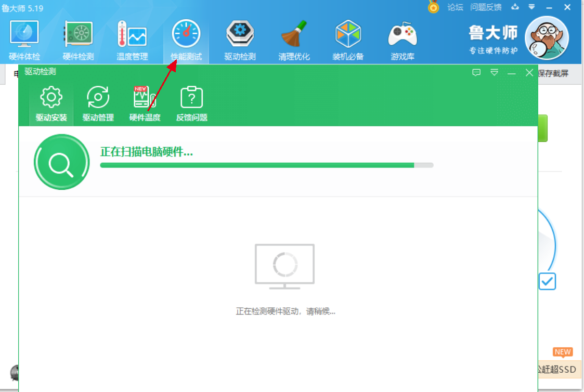Viewport: 584px width, 392px height.
Task: Toggle the blue checkbox on the right
Action: coord(547,281)
